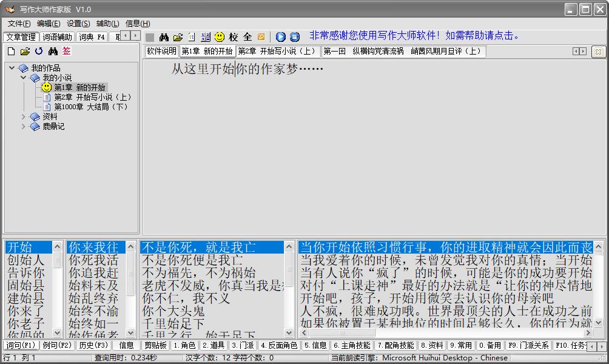Viewport: 609px width, 364px height.
Task: Click the 'tt' text format icon
Action: [192, 37]
